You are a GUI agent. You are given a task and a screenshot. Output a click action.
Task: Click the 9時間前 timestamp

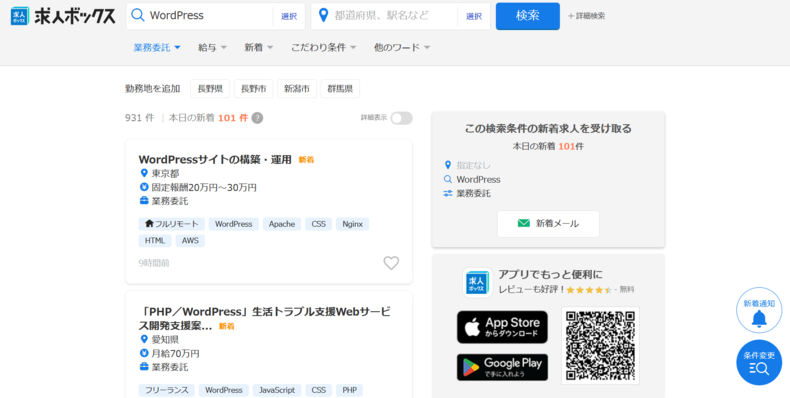154,263
